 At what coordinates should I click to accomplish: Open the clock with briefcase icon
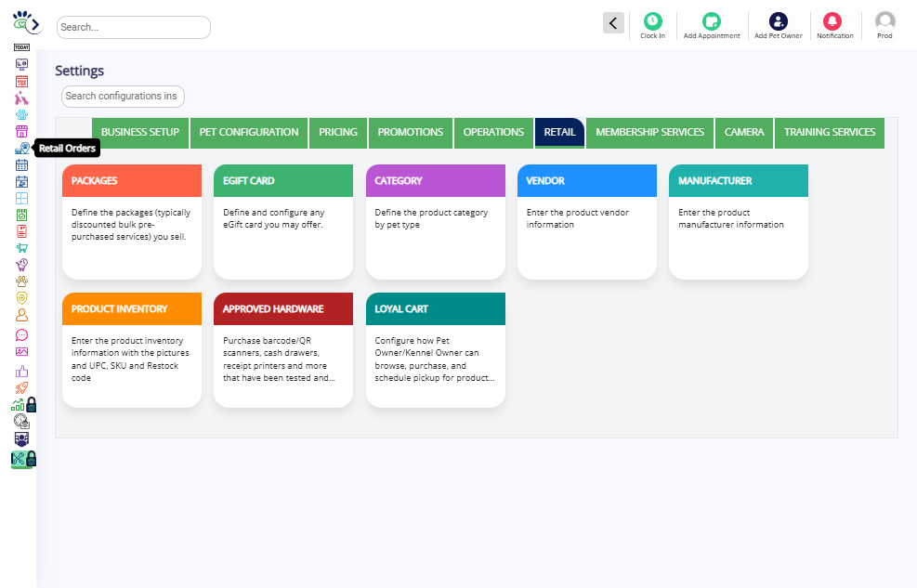coord(21,421)
